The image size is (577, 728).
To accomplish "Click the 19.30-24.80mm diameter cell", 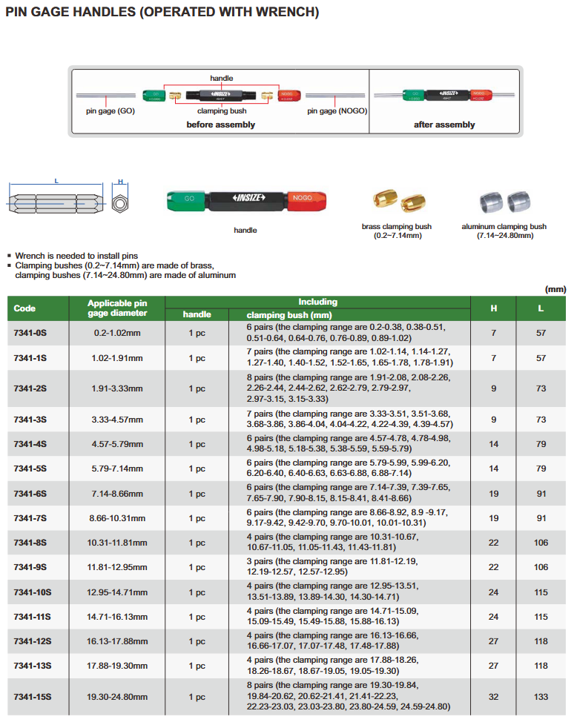I will point(117,697).
